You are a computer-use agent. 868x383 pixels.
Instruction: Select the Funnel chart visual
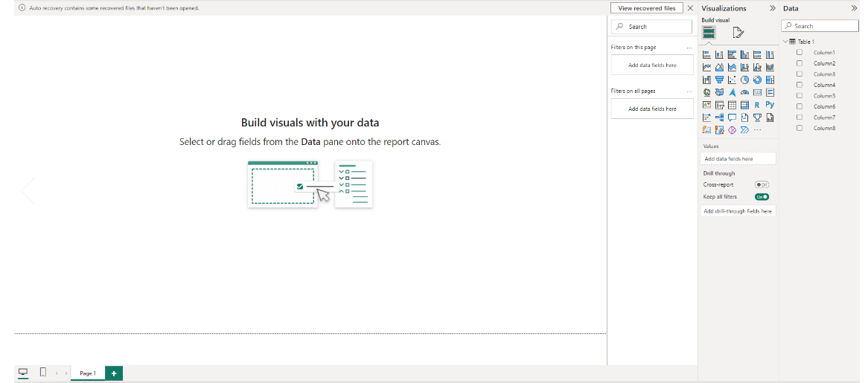pyautogui.click(x=719, y=80)
